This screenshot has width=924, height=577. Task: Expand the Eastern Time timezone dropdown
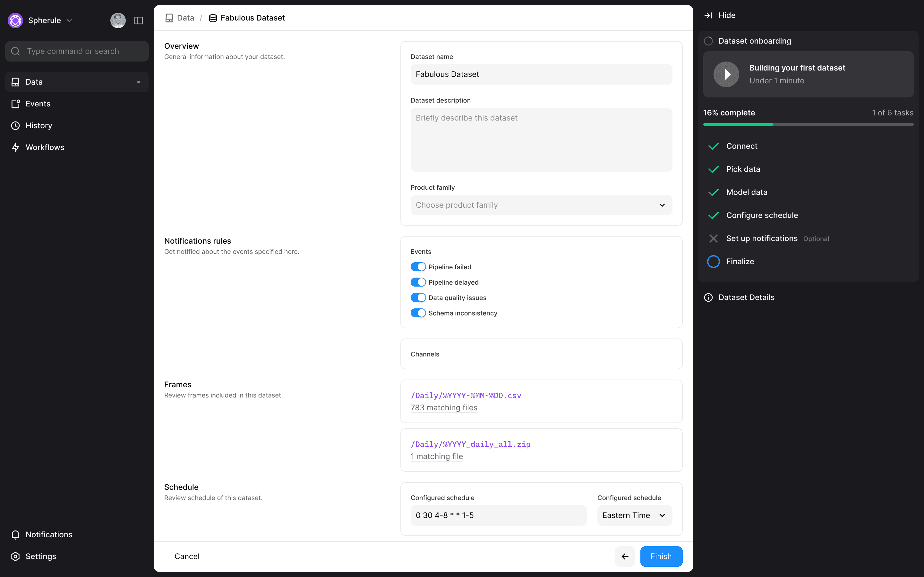[634, 515]
